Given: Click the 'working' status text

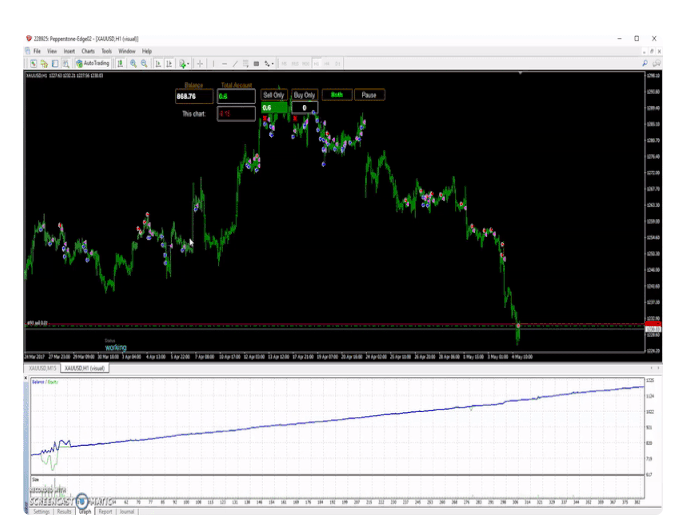Looking at the screenshot, I should (116, 347).
